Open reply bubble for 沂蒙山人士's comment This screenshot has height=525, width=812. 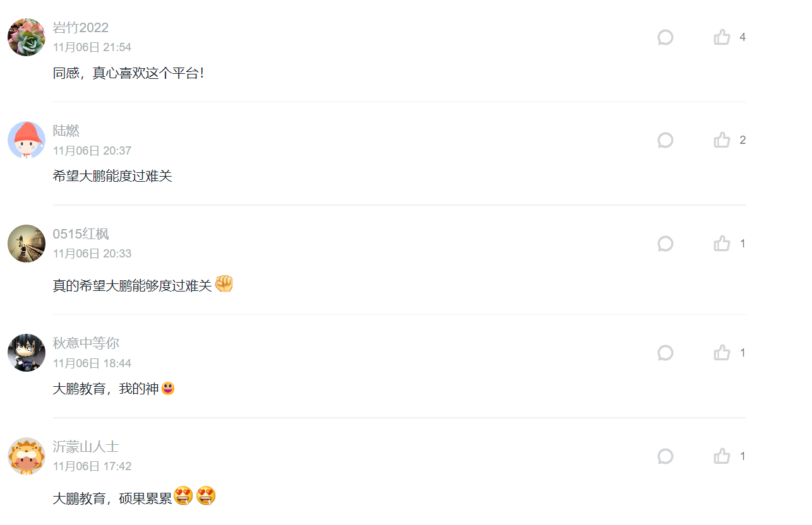point(666,456)
